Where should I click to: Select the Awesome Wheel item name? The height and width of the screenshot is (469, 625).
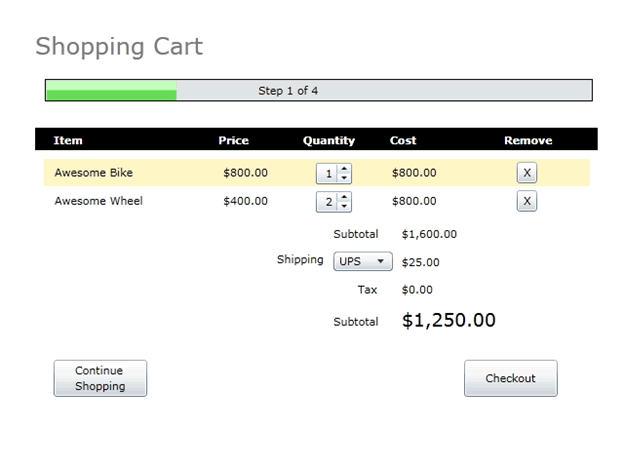click(98, 201)
